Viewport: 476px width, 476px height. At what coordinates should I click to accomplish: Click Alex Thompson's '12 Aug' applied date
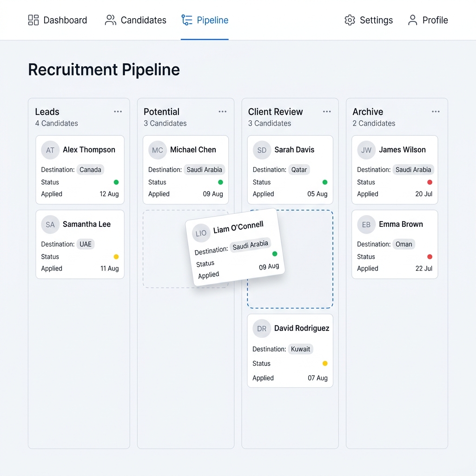[x=109, y=194]
